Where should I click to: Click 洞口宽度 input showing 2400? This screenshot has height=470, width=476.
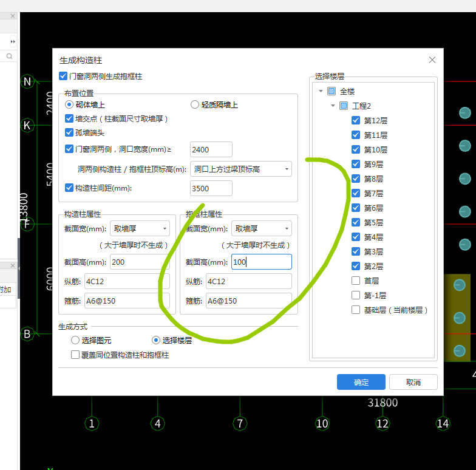pos(211,149)
